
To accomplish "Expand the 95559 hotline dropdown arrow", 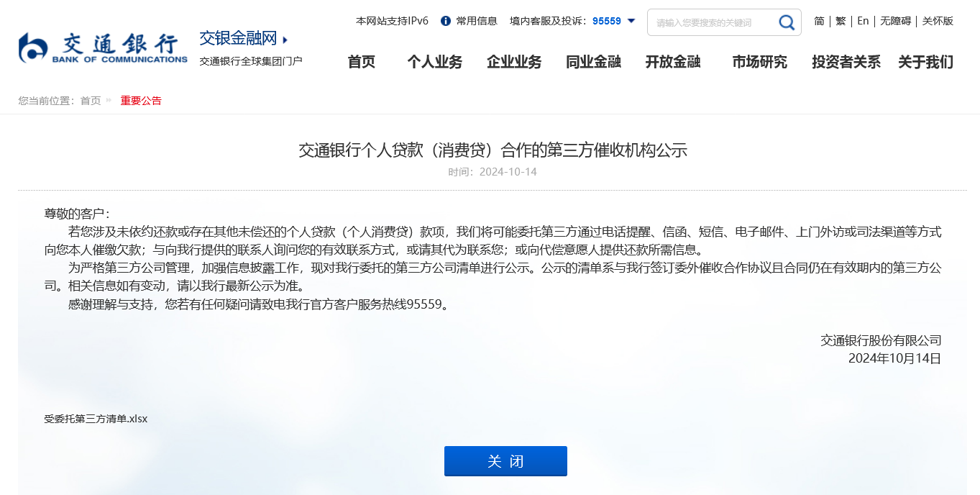I will 631,21.
